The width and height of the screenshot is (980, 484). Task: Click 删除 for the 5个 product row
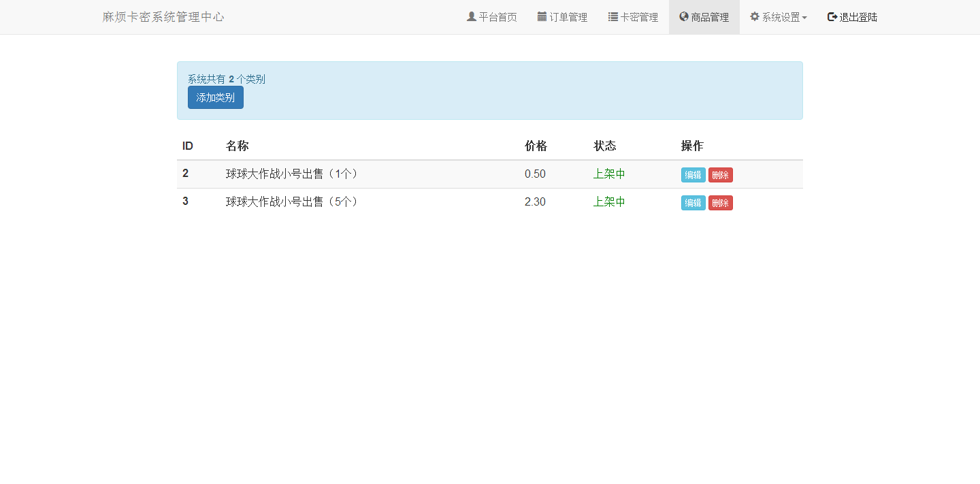(721, 203)
